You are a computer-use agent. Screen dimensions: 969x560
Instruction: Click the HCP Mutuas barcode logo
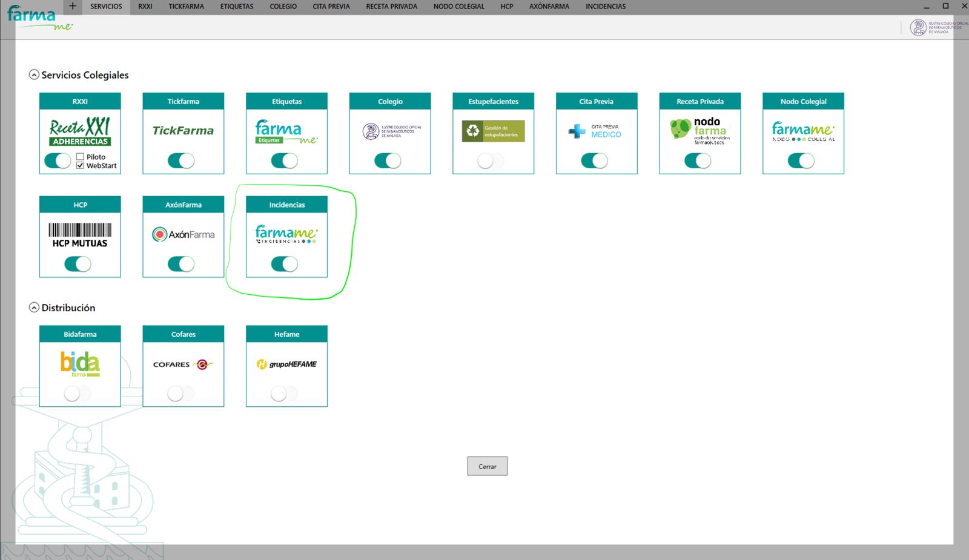tap(80, 236)
